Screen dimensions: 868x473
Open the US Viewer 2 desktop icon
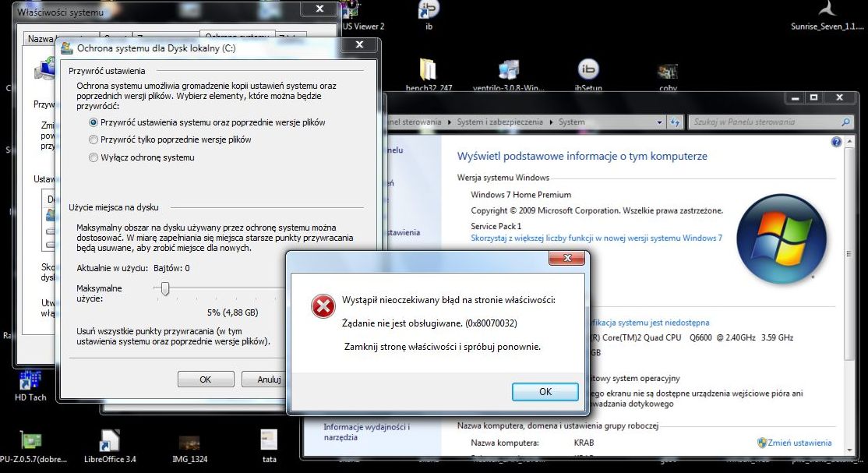pos(363,16)
